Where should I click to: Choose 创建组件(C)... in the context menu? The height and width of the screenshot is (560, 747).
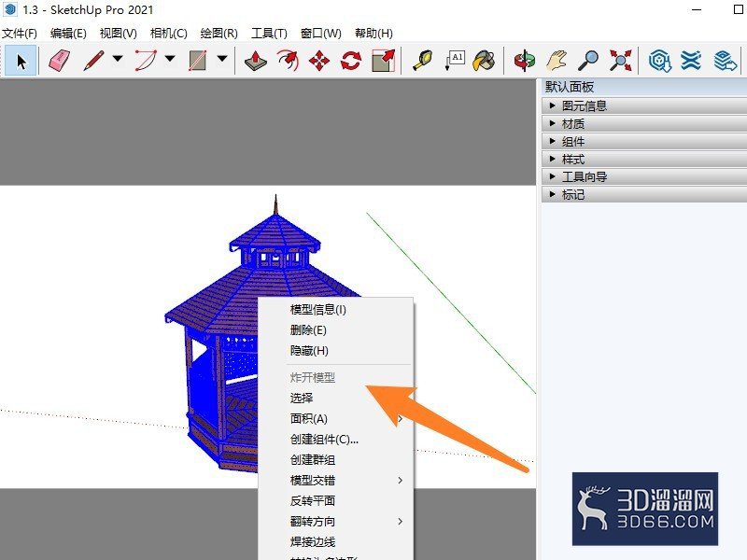pos(336,439)
